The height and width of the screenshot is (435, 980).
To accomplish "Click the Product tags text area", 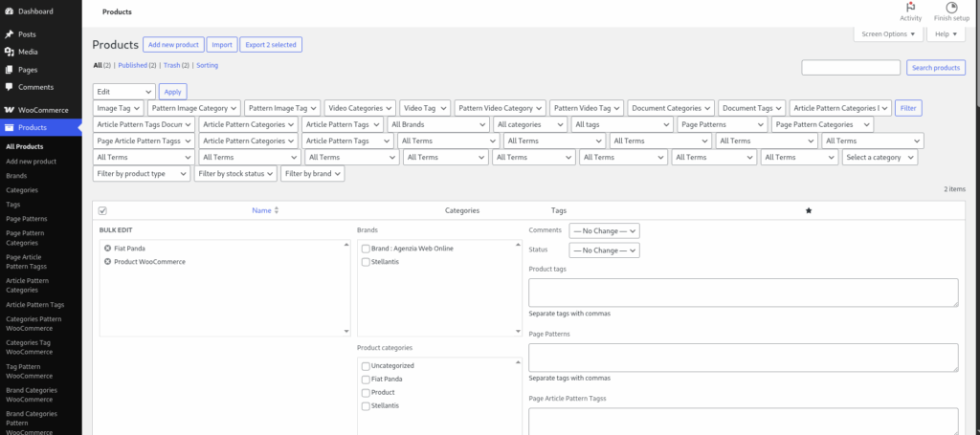I will click(x=743, y=293).
